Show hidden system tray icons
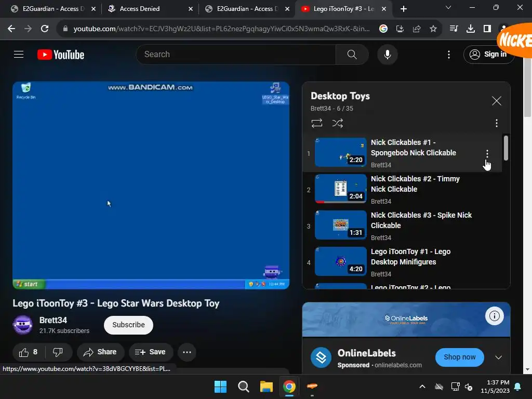This screenshot has height=399, width=532. 422,387
